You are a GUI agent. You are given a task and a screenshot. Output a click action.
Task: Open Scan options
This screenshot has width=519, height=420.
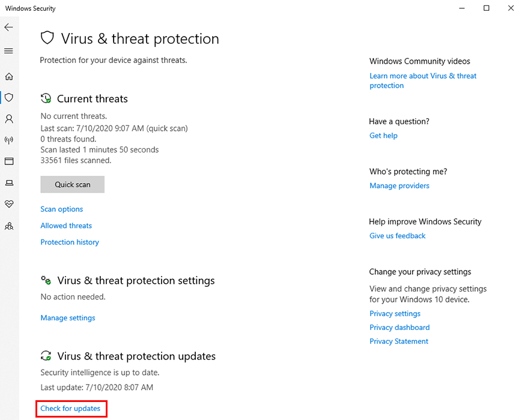coord(61,209)
